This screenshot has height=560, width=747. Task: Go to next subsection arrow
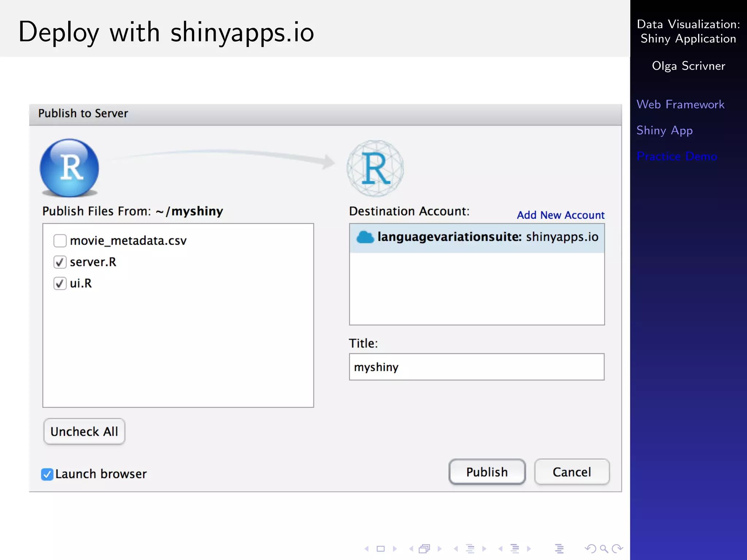484,549
